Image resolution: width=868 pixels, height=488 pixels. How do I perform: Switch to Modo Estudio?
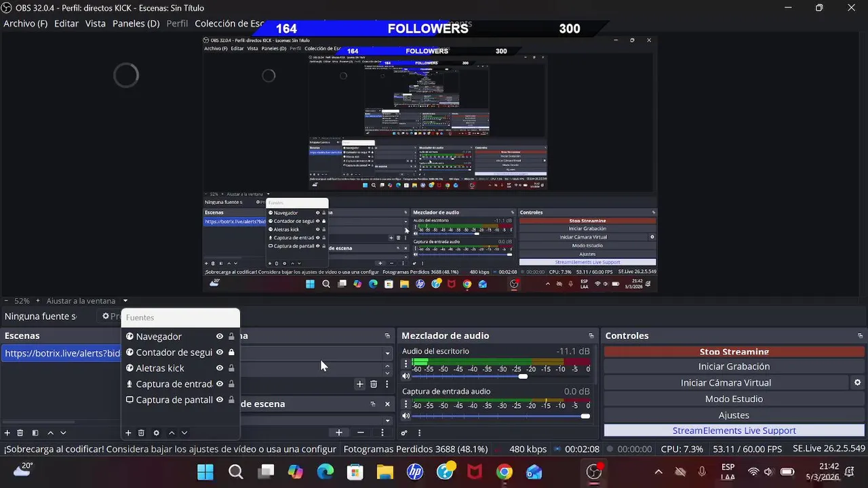(734, 399)
